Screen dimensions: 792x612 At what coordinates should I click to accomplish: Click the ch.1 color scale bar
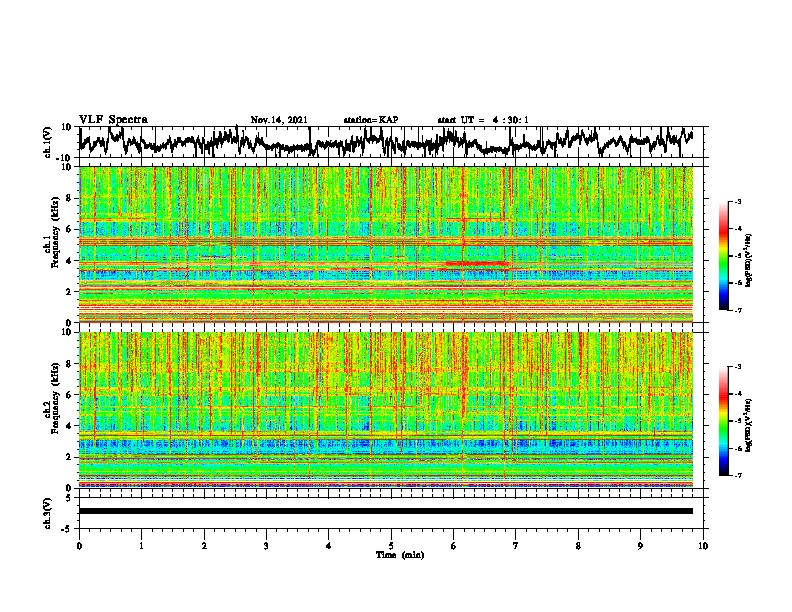tap(724, 256)
